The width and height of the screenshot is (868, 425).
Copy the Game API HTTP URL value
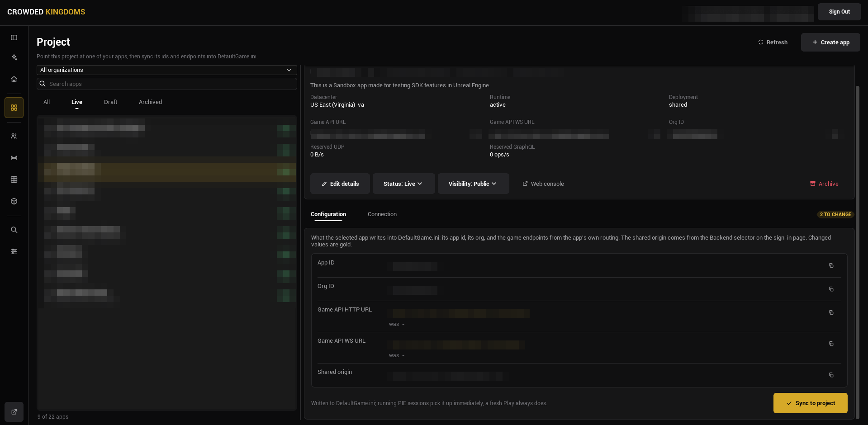[x=831, y=312]
